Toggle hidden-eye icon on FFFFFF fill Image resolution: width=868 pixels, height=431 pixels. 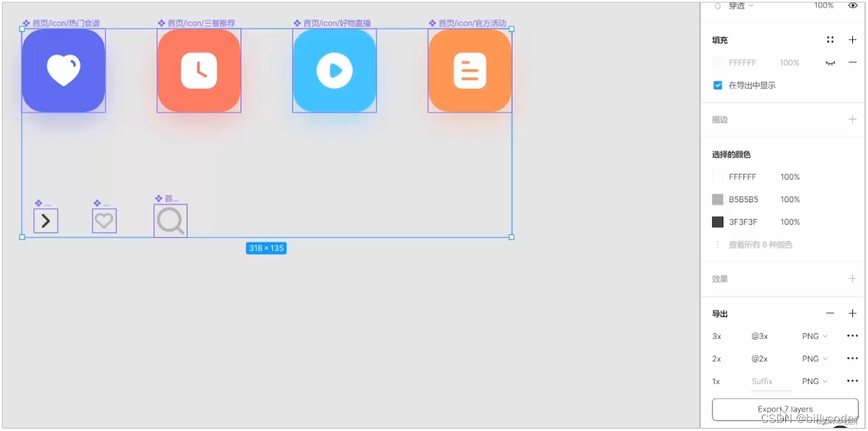tap(830, 63)
